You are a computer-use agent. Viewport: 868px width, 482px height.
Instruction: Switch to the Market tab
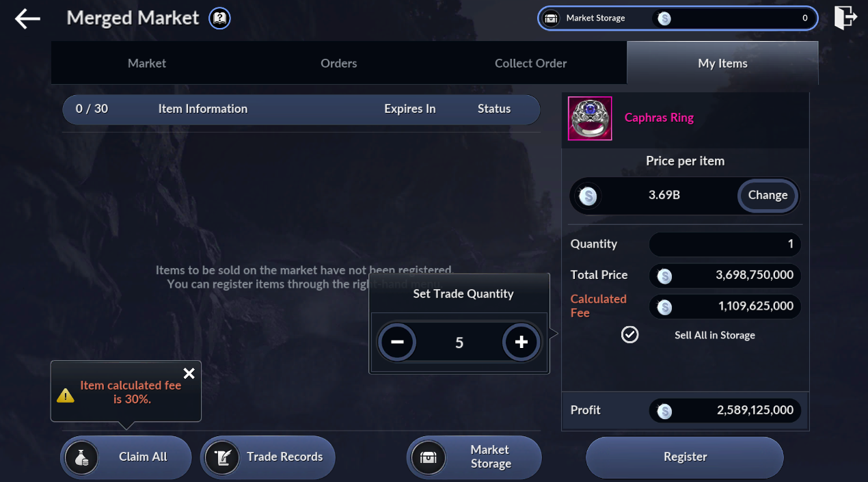[147, 63]
